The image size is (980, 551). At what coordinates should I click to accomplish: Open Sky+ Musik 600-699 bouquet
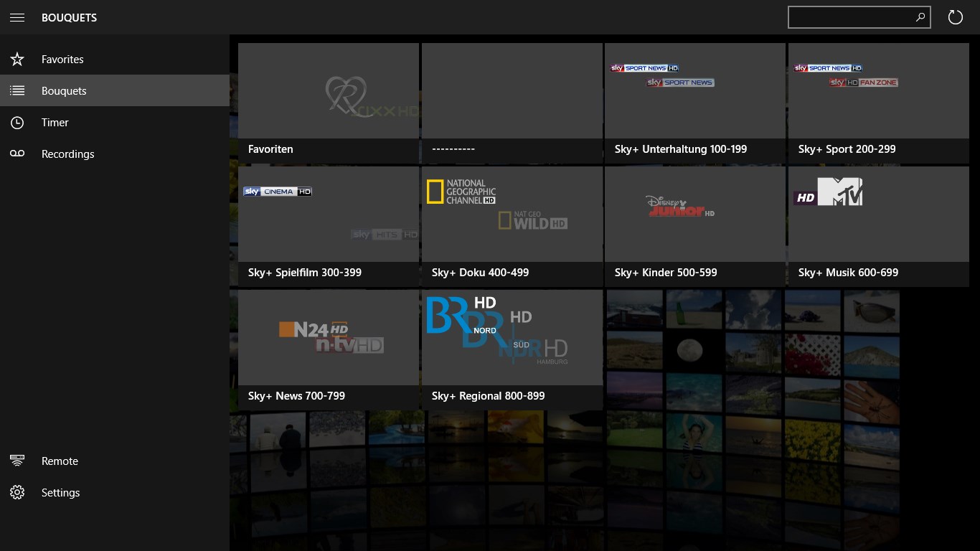[x=879, y=227]
